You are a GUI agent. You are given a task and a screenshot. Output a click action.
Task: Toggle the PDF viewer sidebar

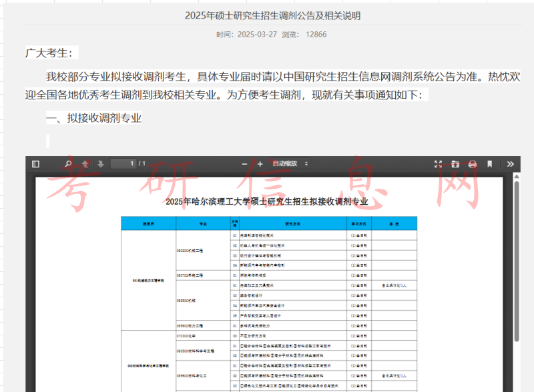tap(35, 164)
